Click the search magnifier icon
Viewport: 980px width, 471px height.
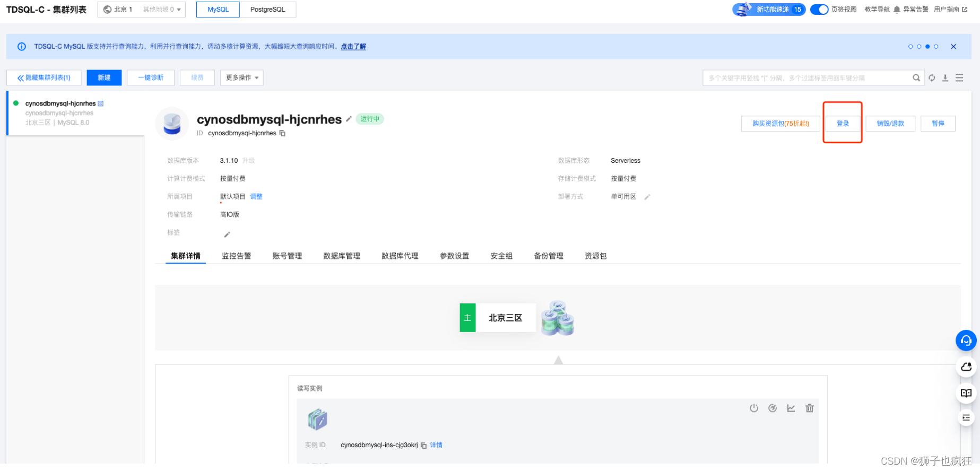(916, 78)
